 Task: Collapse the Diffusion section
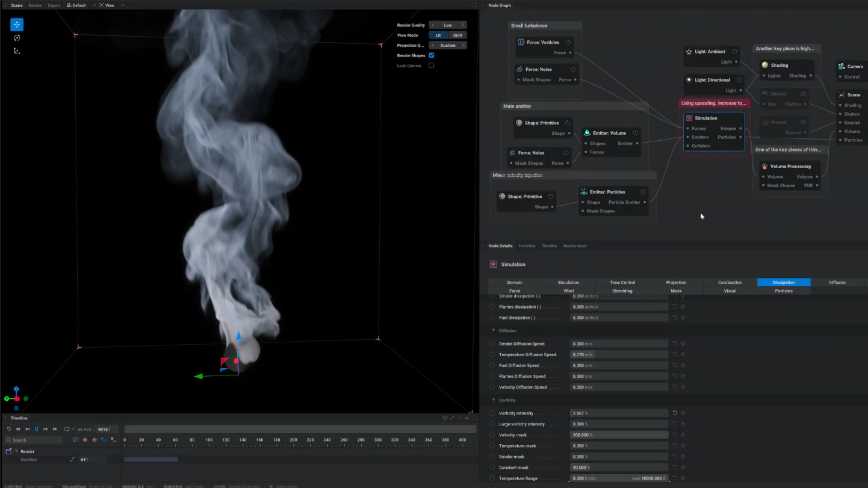tap(494, 331)
